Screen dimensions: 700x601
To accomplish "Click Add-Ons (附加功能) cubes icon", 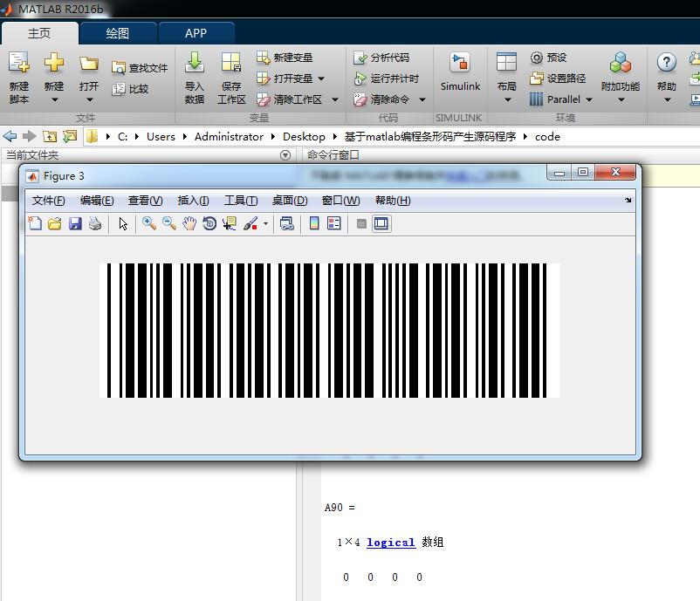I will 620,63.
